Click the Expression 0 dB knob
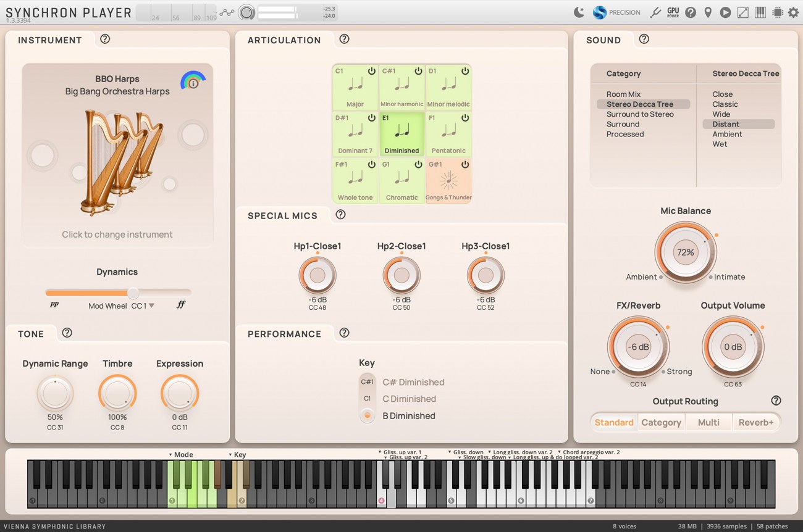 180,393
